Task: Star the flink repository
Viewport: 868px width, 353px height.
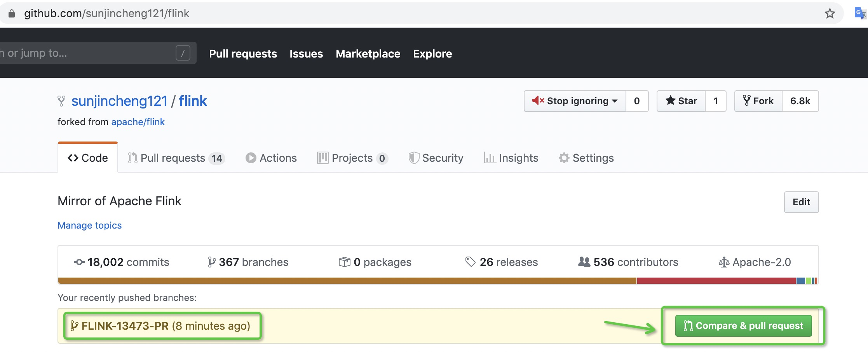Action: pos(681,101)
